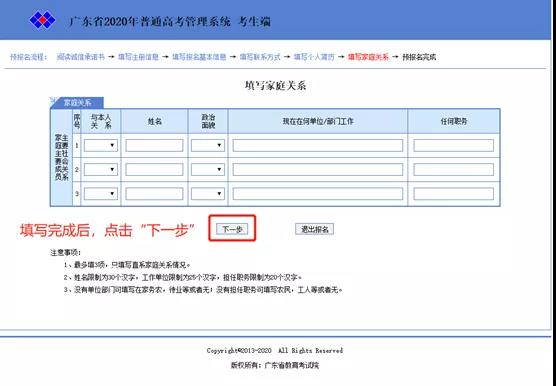
Task: Focus row 3 work unit input field
Action: tap(318, 194)
